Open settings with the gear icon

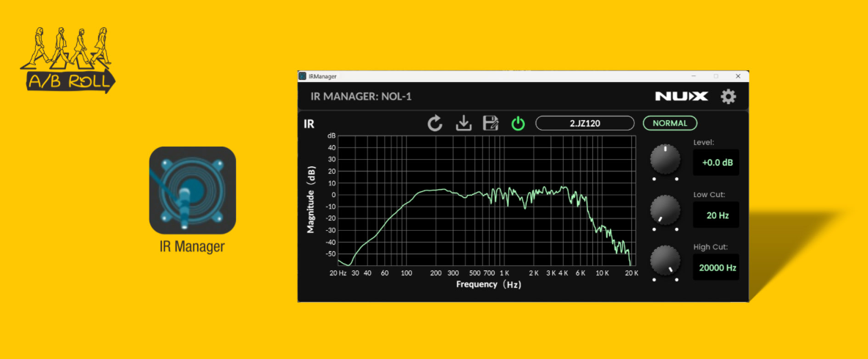728,97
